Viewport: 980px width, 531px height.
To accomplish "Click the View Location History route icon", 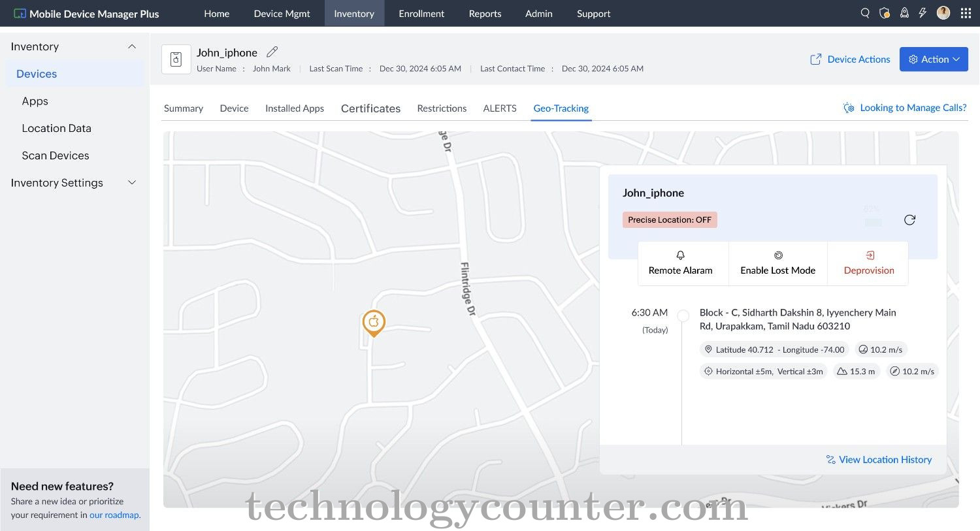I will [x=831, y=460].
